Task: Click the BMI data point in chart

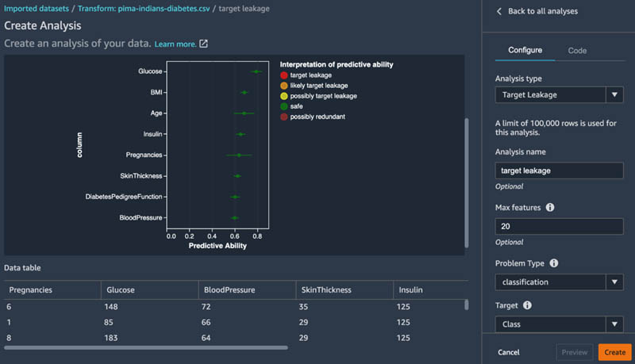Action: 244,93
